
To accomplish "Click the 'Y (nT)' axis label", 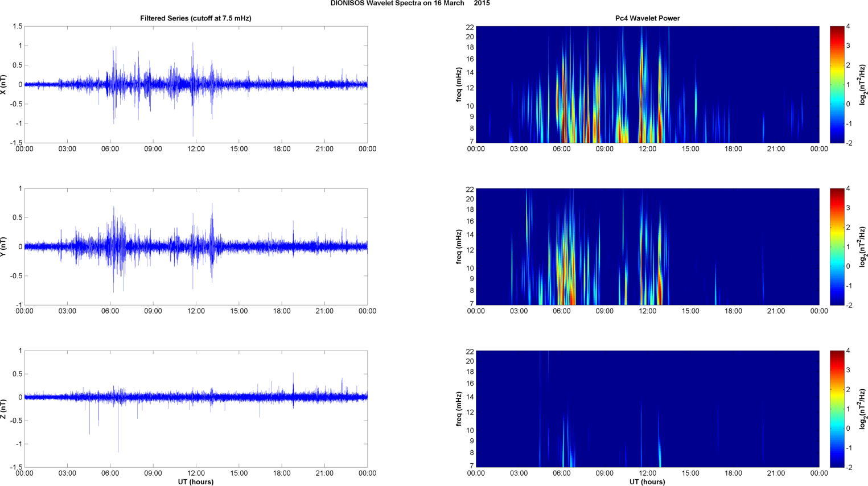I will point(3,247).
